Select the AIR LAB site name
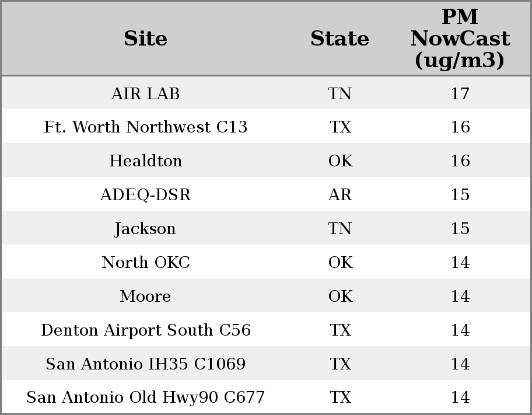The height and width of the screenshot is (415, 532). [x=145, y=94]
